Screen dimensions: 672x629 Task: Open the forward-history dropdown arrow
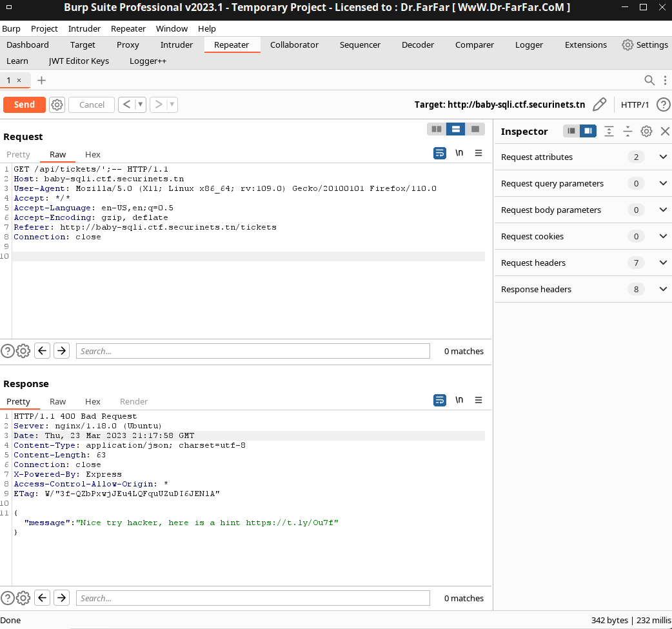172,105
